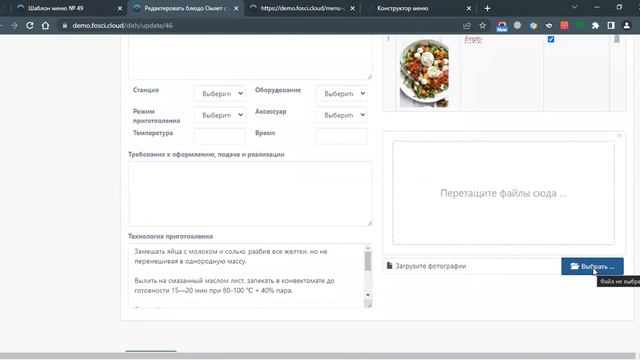Close the 'Шаблон меню № 49' tab
Screen dimensions: 640x360
pos(120,8)
